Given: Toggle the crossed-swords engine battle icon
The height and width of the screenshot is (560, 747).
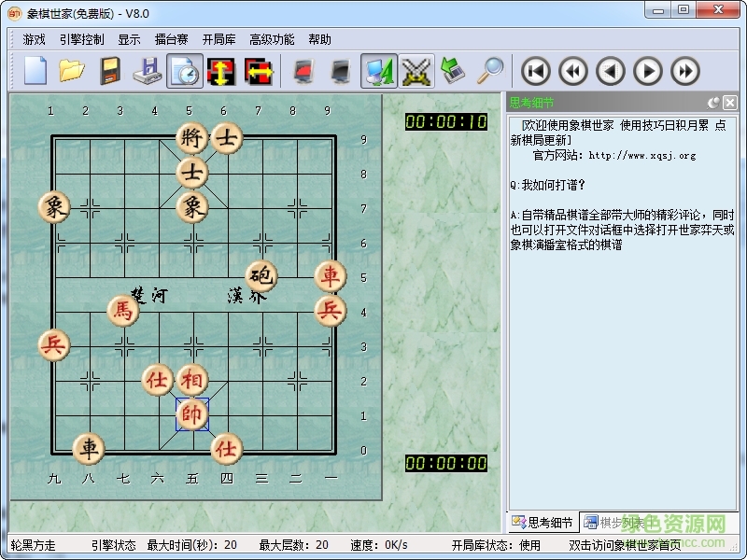Looking at the screenshot, I should (416, 72).
